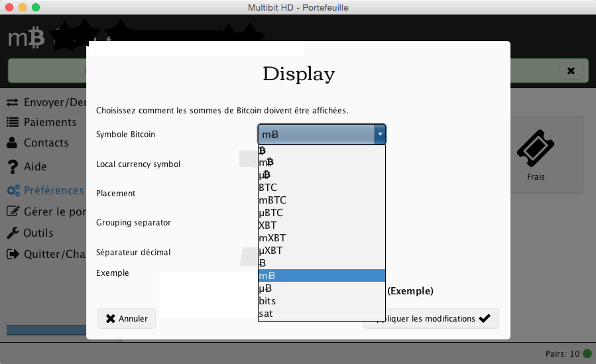The image size is (596, 364).
Task: Select sat from the list
Action: [x=322, y=314]
